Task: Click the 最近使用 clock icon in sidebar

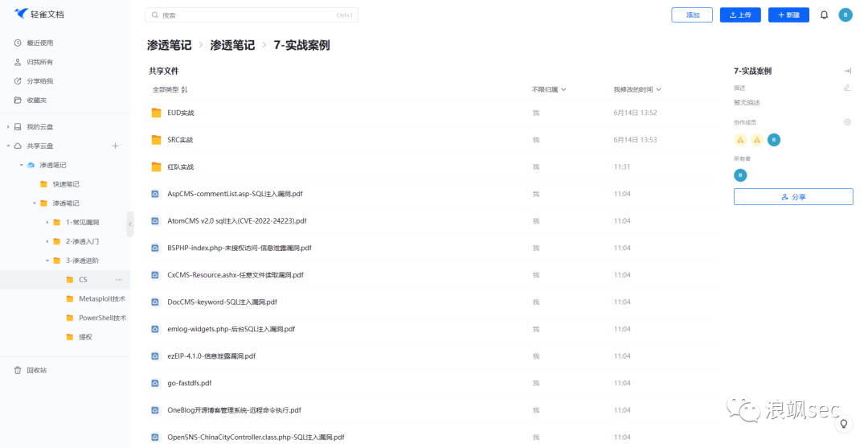Action: pyautogui.click(x=18, y=43)
